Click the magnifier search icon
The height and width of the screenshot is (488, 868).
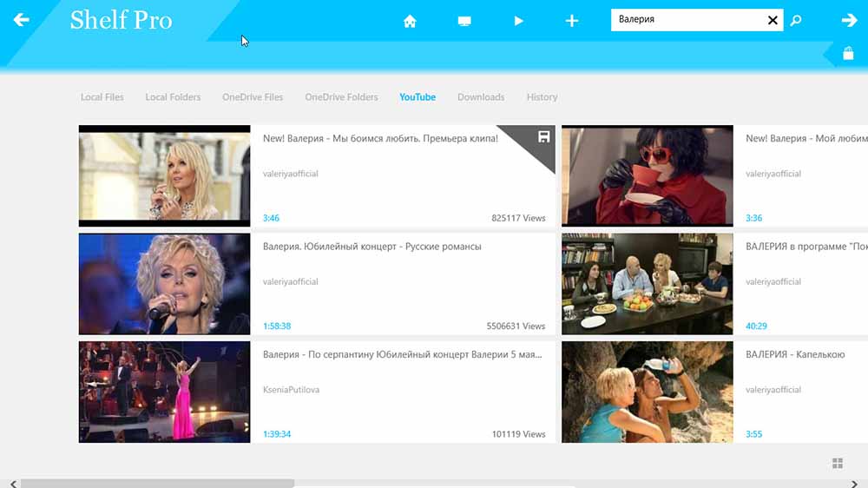click(796, 21)
